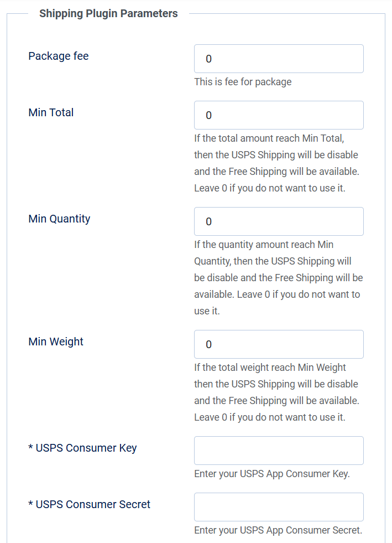Click the Shipping Plugin Parameters heading
This screenshot has height=543, width=392.
[x=108, y=13]
